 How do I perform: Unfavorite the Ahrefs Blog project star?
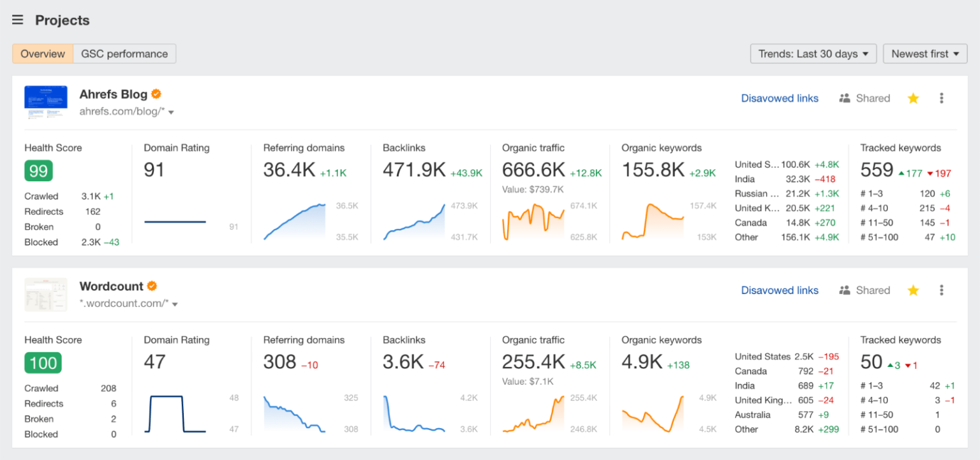coord(913,98)
